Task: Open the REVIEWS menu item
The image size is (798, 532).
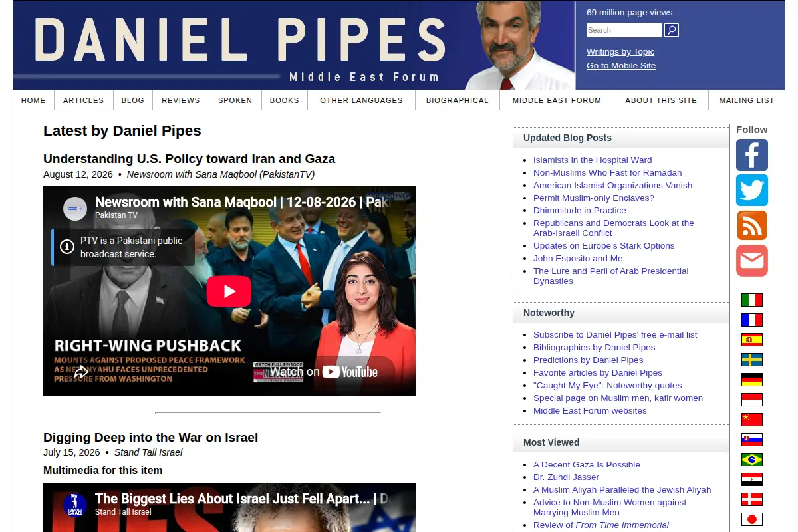Action: [181, 100]
